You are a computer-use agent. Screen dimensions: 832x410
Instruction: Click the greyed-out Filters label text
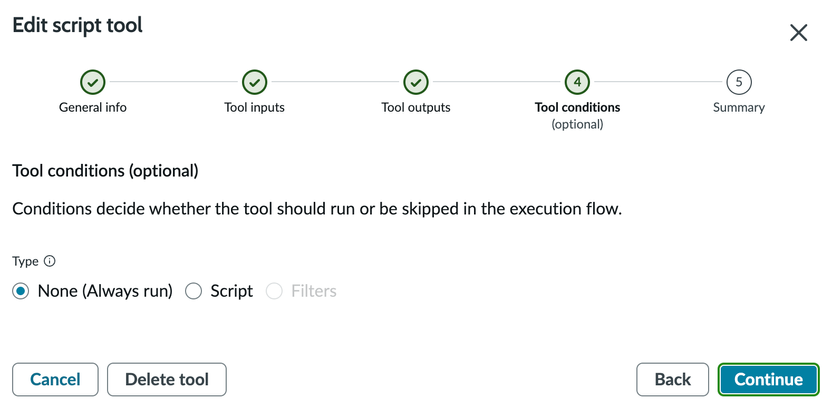click(x=314, y=291)
